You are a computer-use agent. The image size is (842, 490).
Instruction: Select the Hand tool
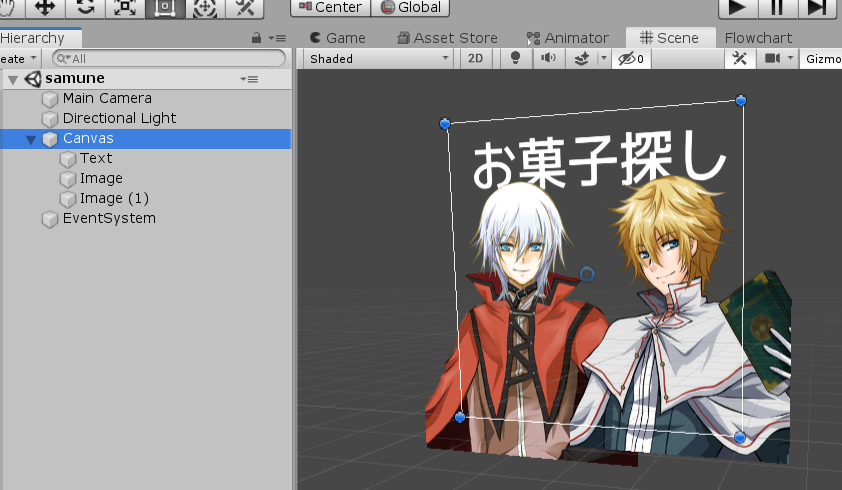pos(9,8)
